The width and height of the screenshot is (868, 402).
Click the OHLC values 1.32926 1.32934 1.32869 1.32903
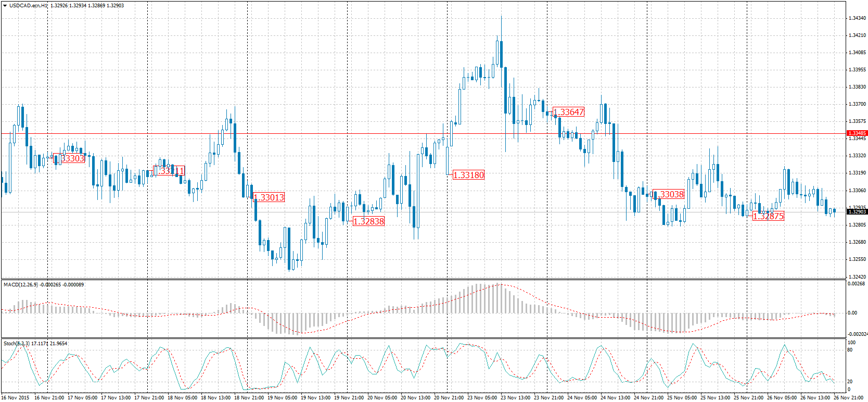coord(87,6)
